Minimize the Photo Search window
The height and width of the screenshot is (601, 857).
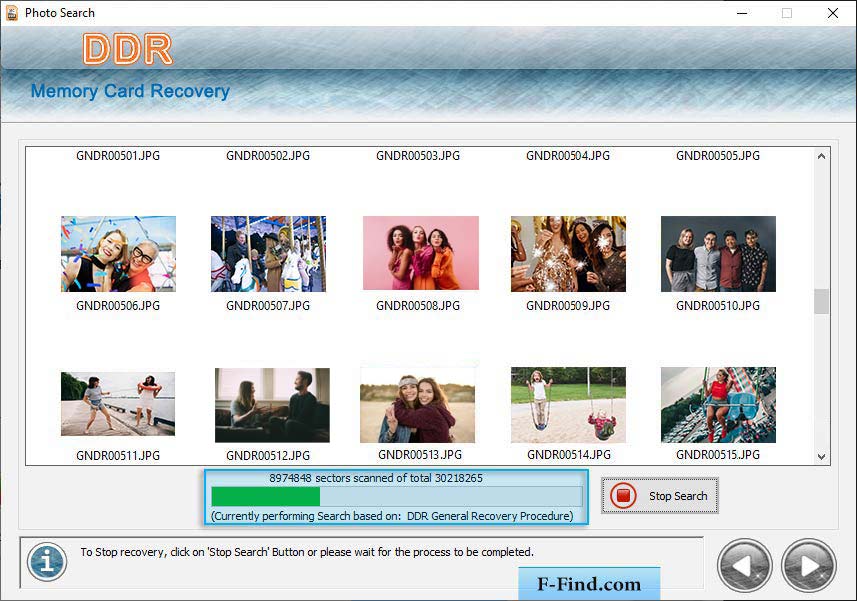coord(742,13)
